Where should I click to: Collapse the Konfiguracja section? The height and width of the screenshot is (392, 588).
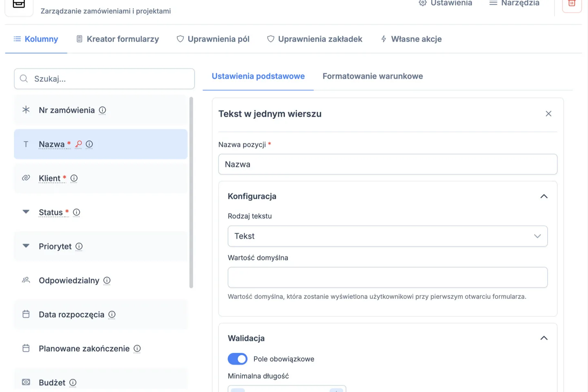[x=543, y=196]
